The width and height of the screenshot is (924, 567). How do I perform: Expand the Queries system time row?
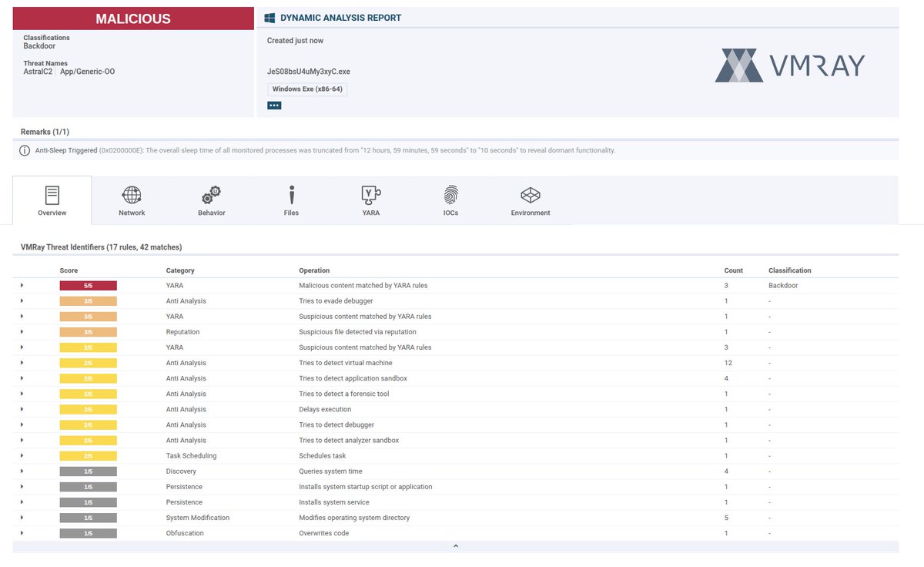[22, 471]
